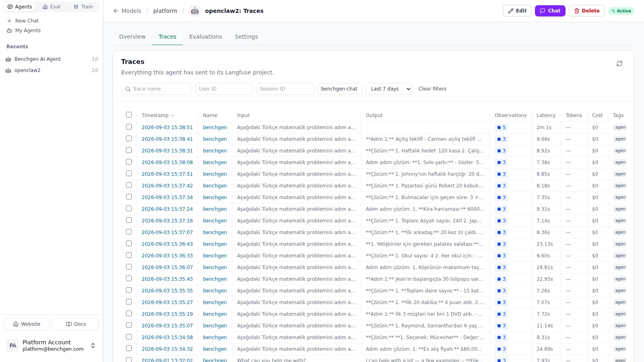
Task: Focus the User ID filter field
Action: 224,89
